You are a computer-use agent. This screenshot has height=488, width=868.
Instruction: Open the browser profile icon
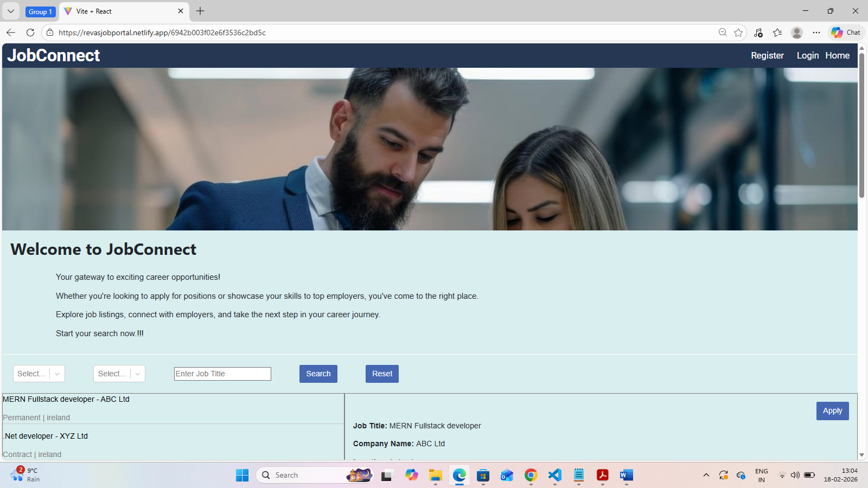coord(796,33)
